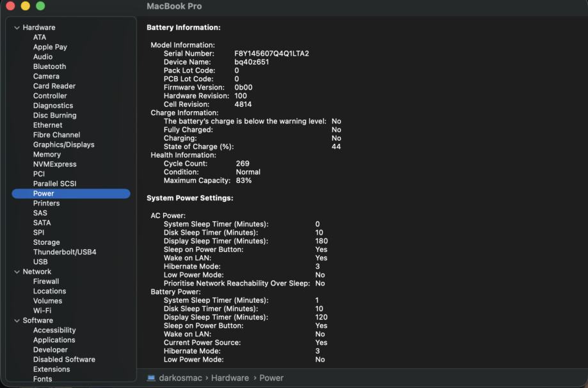Select the Memory hardware item
This screenshot has width=588, height=388.
(x=47, y=154)
